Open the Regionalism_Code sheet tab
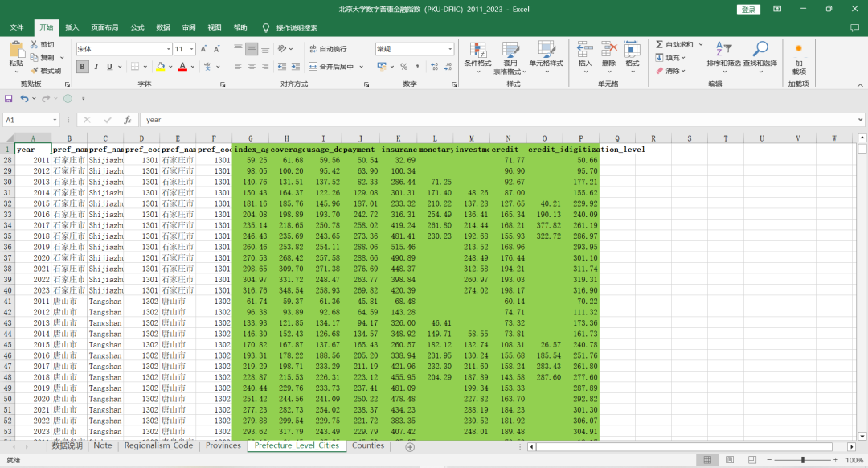This screenshot has height=468, width=868. click(158, 445)
